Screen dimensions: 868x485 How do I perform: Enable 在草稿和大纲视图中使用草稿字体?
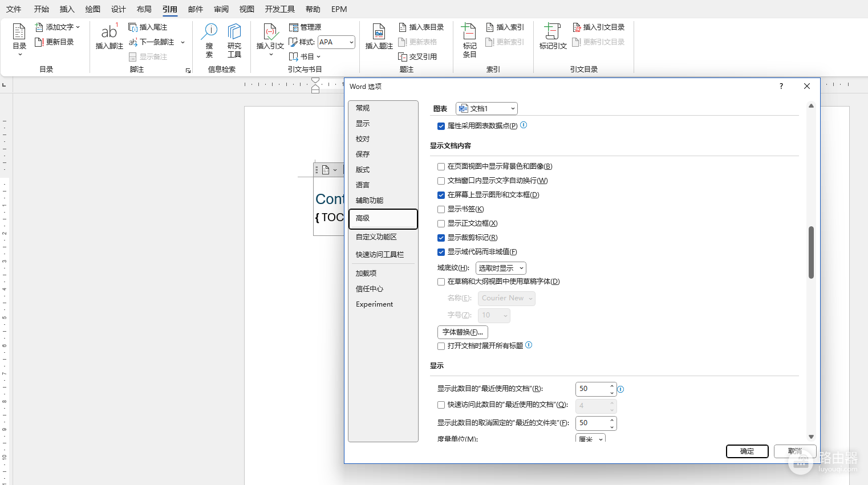click(x=441, y=282)
